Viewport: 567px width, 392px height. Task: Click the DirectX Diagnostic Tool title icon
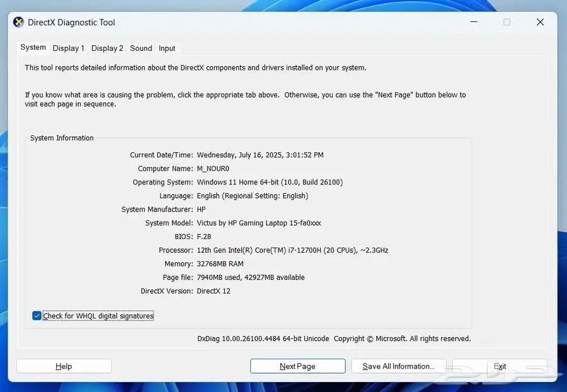(18, 22)
